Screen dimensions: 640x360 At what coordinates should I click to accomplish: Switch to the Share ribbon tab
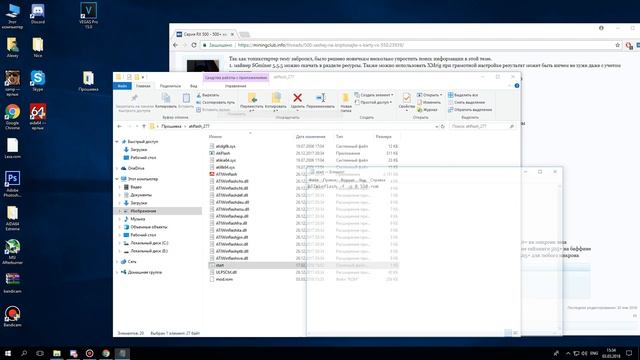170,86
